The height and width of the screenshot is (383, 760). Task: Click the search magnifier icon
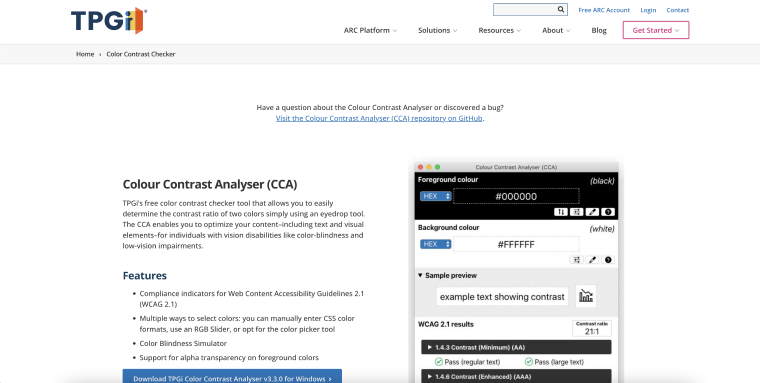pos(560,9)
